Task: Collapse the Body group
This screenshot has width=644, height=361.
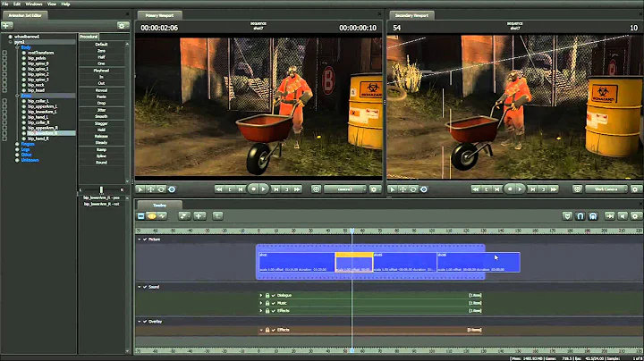Action: click(17, 47)
